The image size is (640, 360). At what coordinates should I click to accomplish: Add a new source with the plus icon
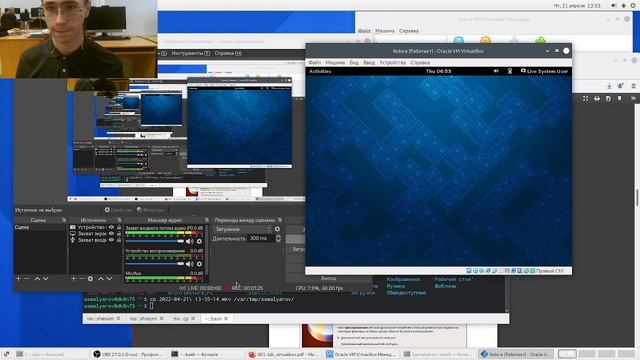[x=73, y=278]
